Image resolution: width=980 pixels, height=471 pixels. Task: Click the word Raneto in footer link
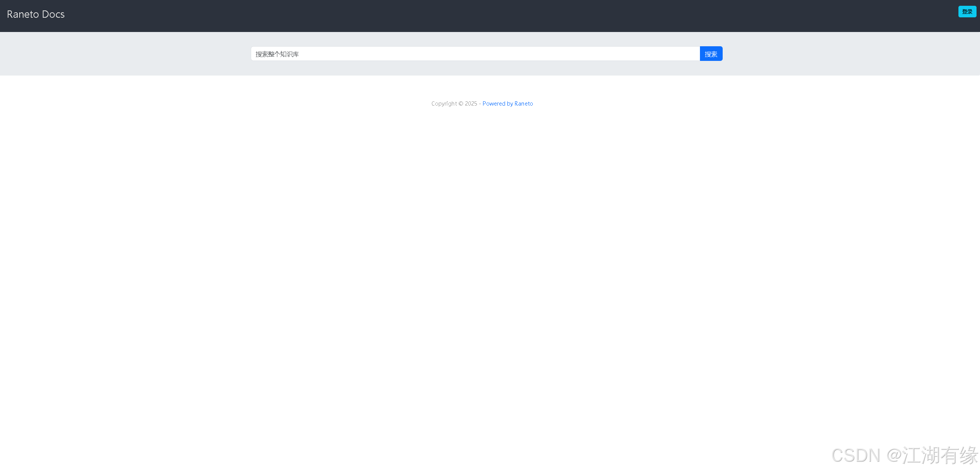tap(524, 104)
